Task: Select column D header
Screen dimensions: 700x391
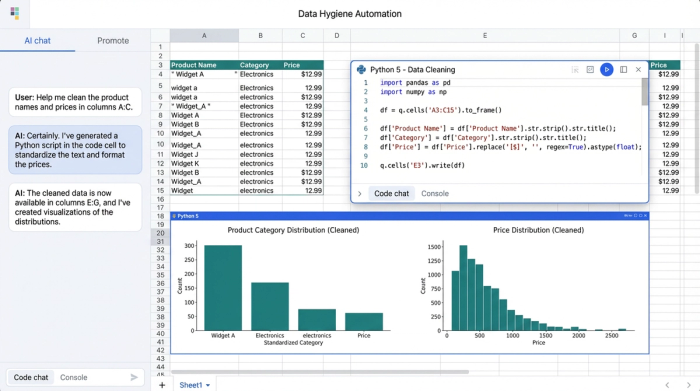Action: pyautogui.click(x=337, y=36)
